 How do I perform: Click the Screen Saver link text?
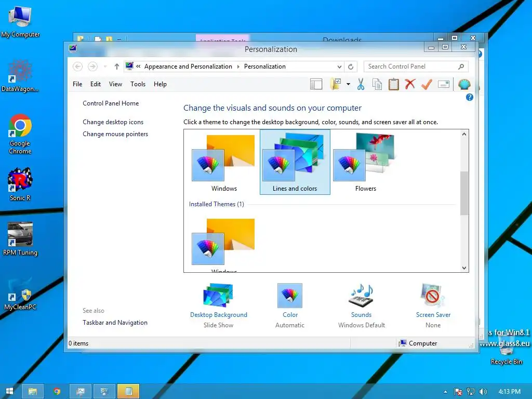[433, 314]
